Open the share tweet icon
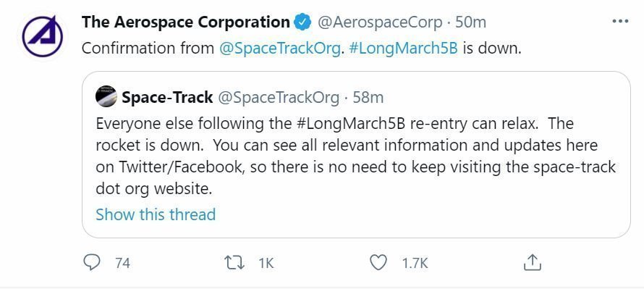 533,262
